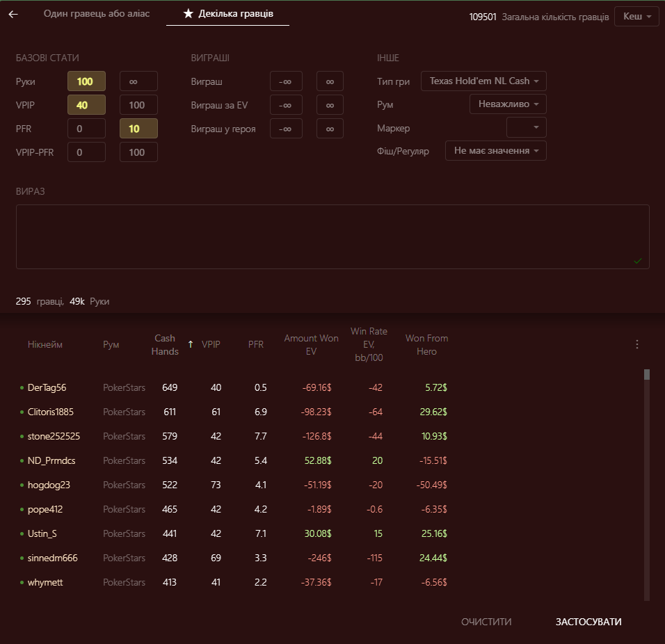Click the 'ОЧИСТИТИ' button
This screenshot has height=644, width=665.
pyautogui.click(x=486, y=622)
